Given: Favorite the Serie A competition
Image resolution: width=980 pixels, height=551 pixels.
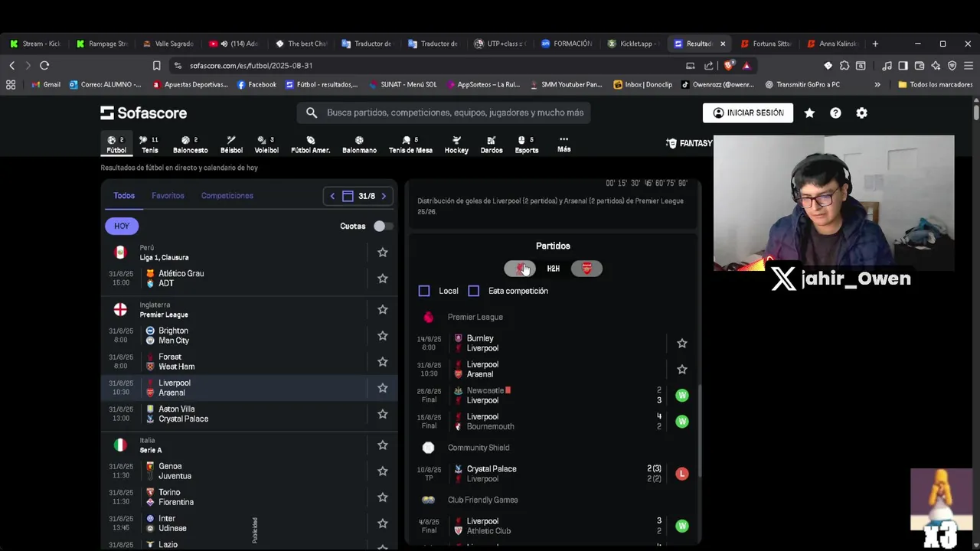Looking at the screenshot, I should click(382, 445).
